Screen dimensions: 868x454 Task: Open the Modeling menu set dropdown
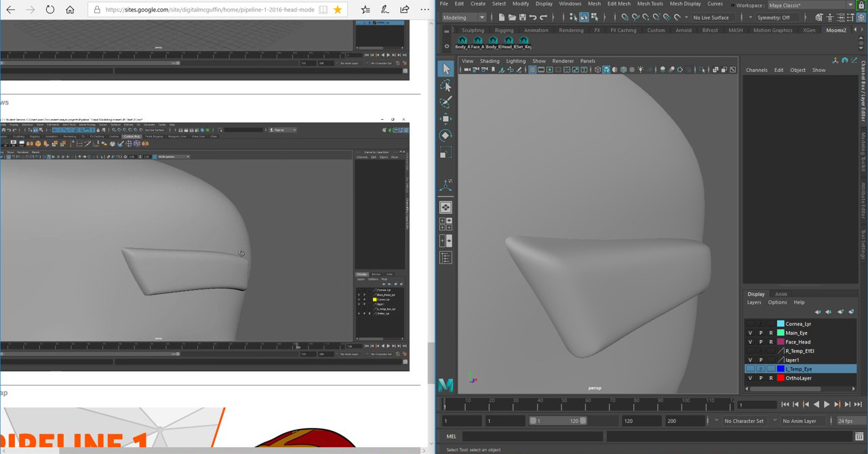coord(464,18)
